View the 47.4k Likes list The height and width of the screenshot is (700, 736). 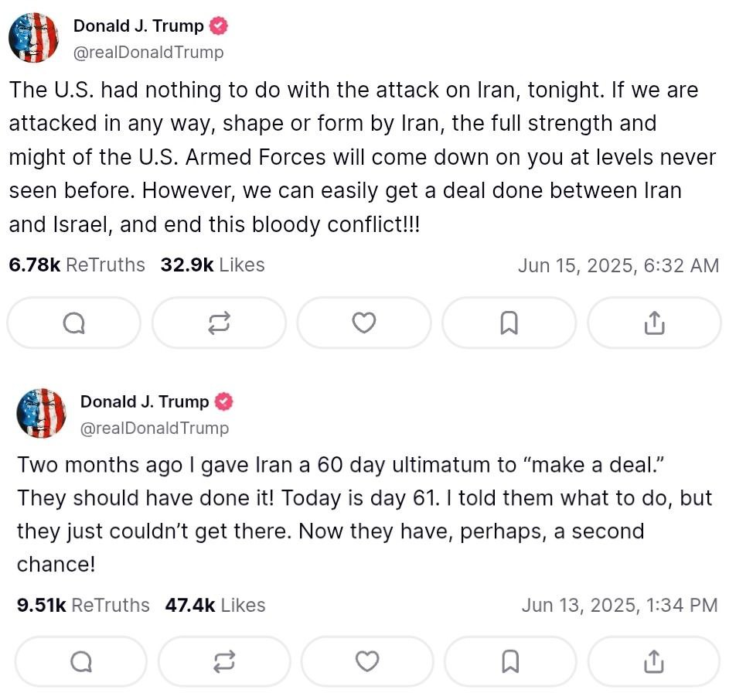(x=215, y=605)
